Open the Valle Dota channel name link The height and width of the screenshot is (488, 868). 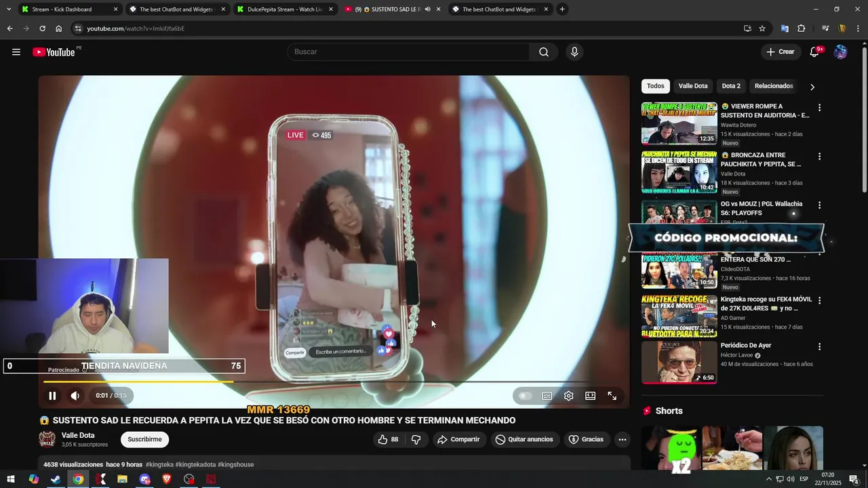point(78,435)
